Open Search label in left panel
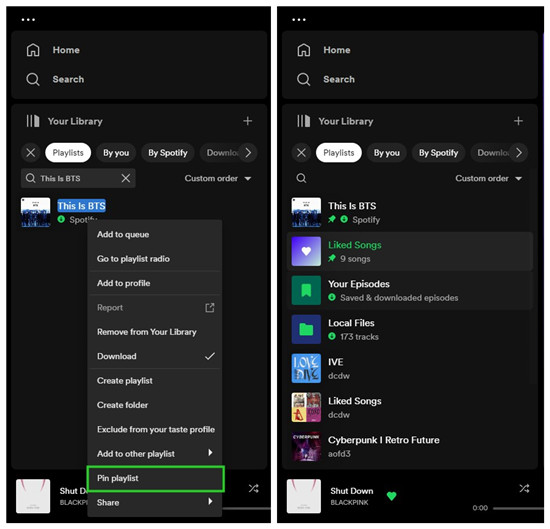Screen dimensions: 550x529 pos(68,79)
